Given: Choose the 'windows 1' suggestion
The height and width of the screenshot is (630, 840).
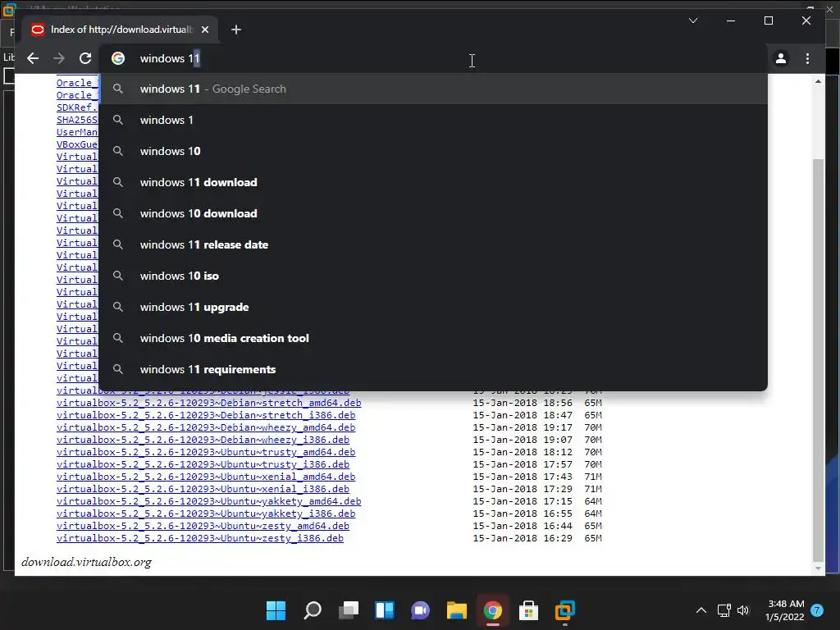Looking at the screenshot, I should 433,120.
